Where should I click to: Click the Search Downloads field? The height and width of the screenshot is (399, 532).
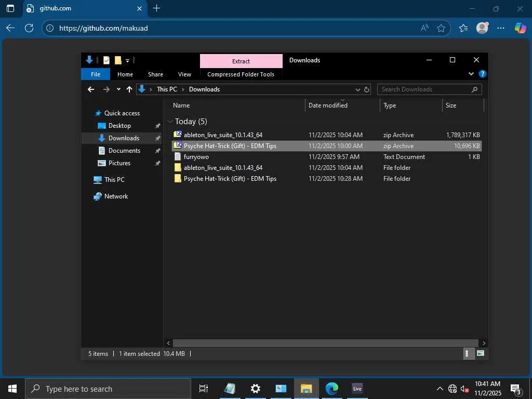(429, 89)
